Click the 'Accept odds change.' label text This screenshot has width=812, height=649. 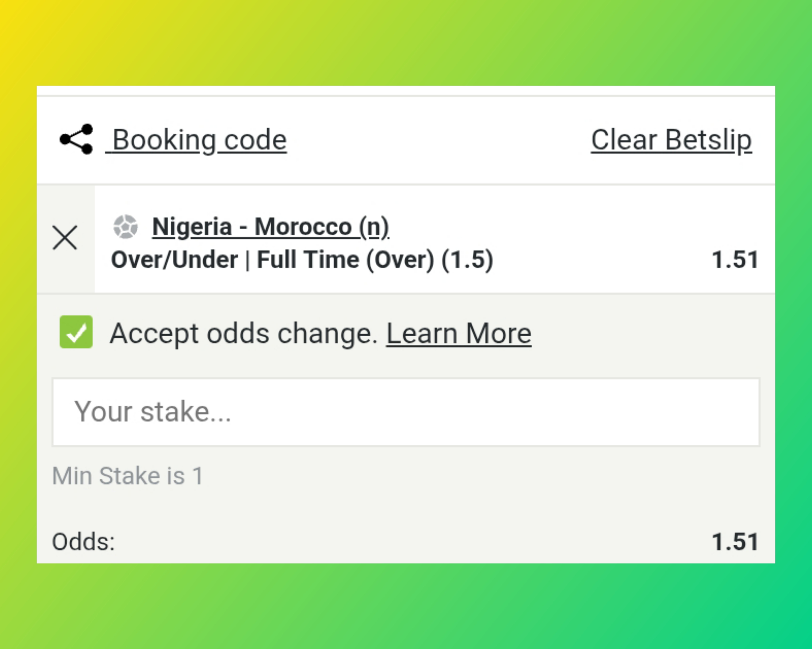coord(243,334)
